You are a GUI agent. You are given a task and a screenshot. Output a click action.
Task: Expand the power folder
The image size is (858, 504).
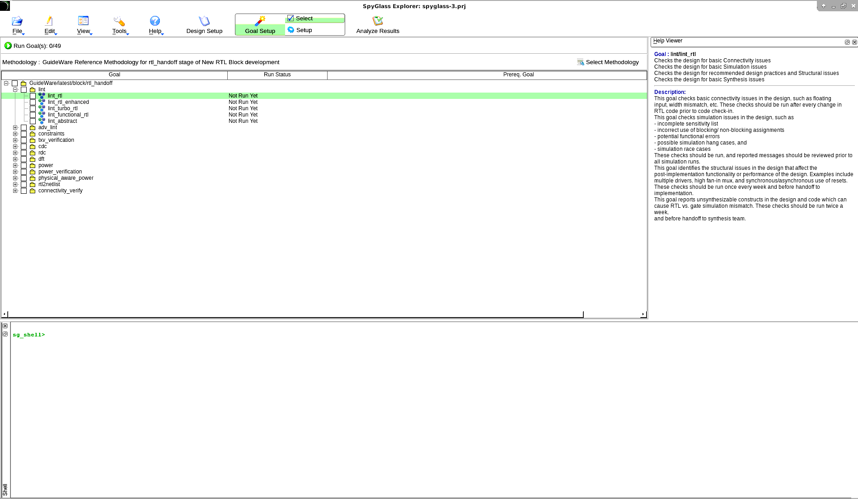click(x=15, y=165)
